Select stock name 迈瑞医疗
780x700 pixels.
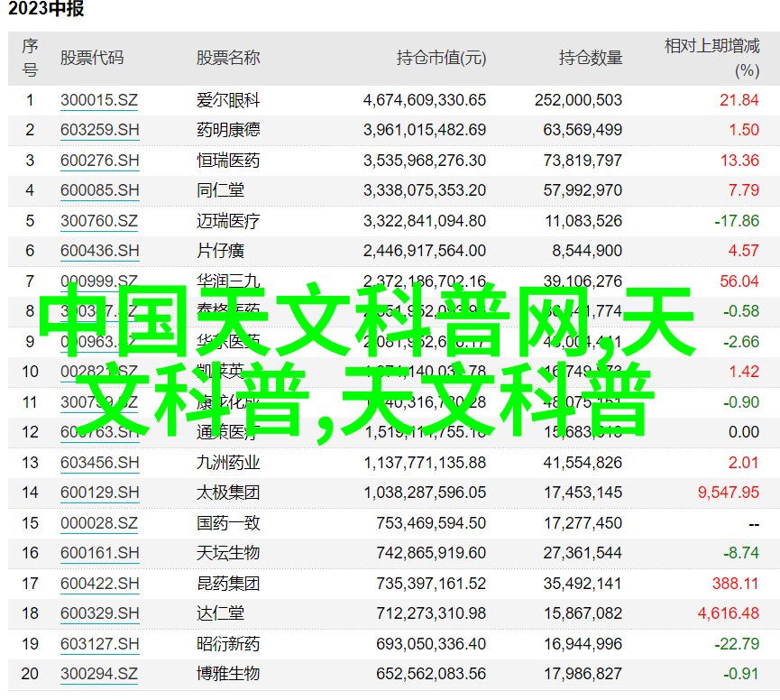coord(228,221)
